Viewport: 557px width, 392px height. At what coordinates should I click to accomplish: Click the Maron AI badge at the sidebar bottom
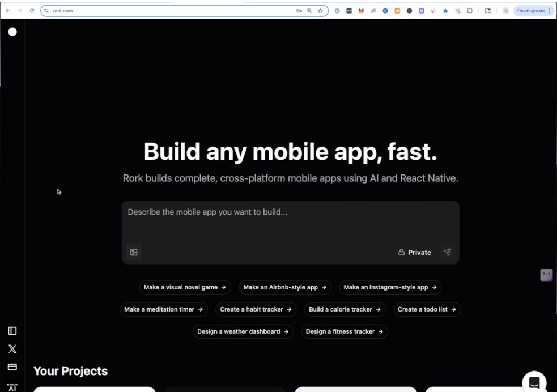pos(12,386)
